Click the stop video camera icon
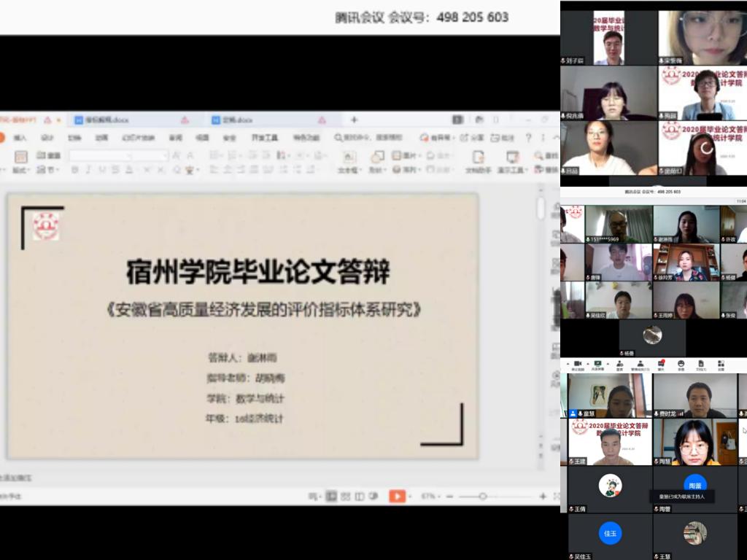Viewport: 747px width, 560px height. (577, 364)
